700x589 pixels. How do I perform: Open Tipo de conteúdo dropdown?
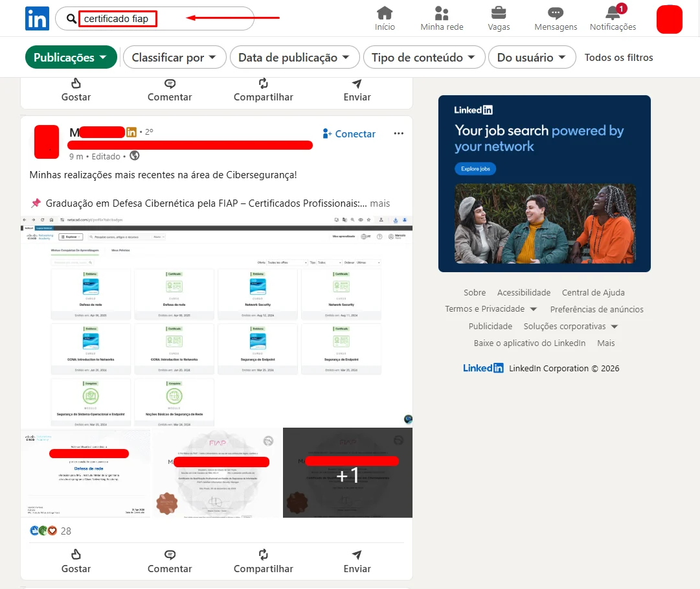423,58
